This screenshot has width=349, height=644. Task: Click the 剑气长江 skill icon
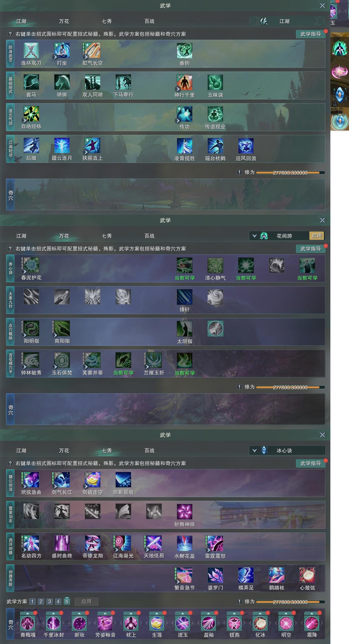tap(62, 480)
